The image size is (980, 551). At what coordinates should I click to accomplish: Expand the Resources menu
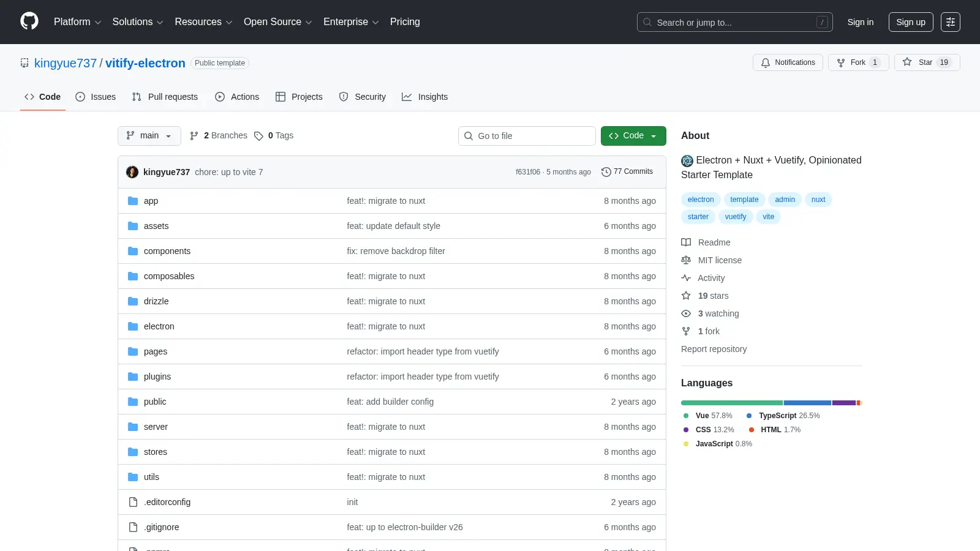203,22
